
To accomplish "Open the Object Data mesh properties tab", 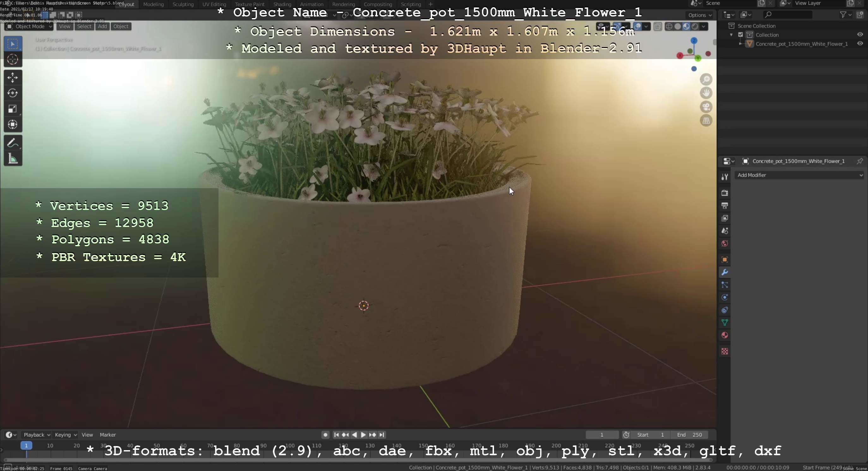I will pyautogui.click(x=725, y=323).
